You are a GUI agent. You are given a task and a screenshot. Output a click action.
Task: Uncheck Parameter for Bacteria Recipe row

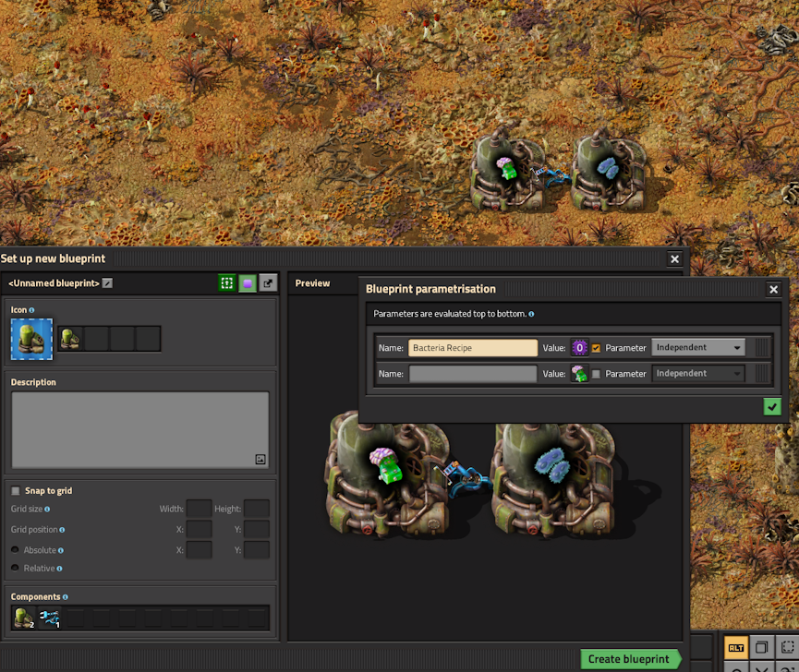tap(596, 348)
